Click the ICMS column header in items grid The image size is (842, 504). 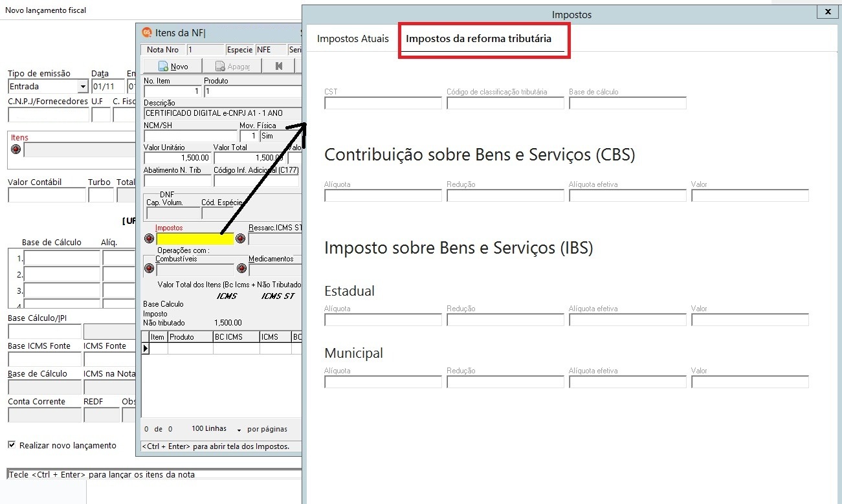pyautogui.click(x=276, y=337)
